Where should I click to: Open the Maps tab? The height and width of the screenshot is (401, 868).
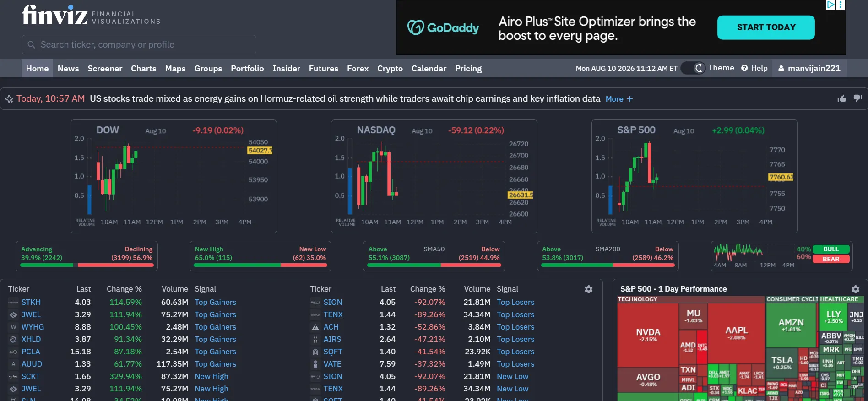[x=175, y=69]
